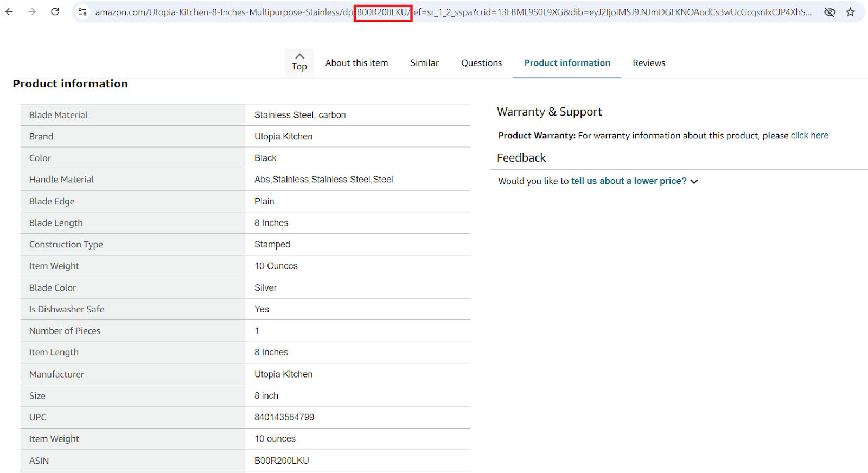Image resolution: width=868 pixels, height=473 pixels.
Task: Click the Item Length value 8 Inches
Action: pos(271,353)
